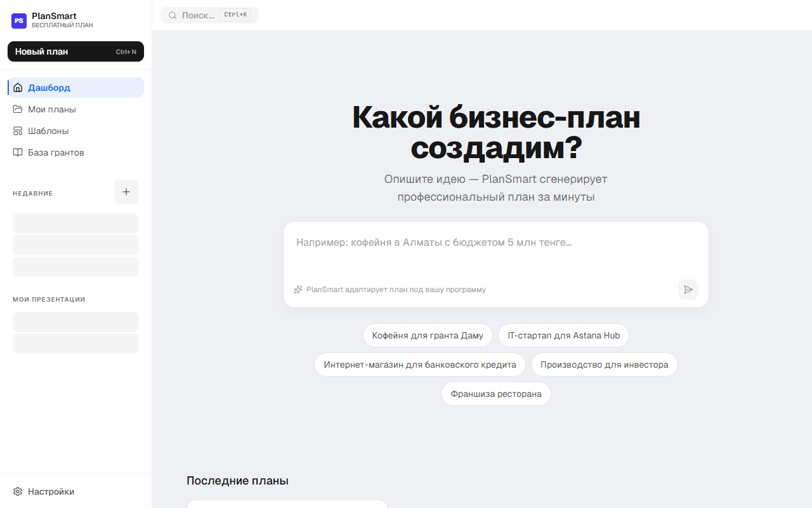Click the template grid icon beside Шаблоны
Image resolution: width=812 pixels, height=508 pixels.
coord(17,130)
